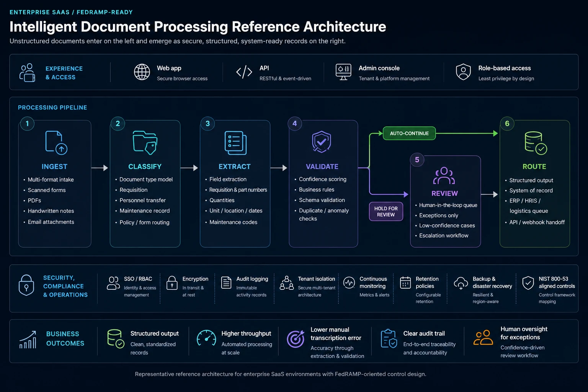588x392 pixels.
Task: Click the Audit logging document icon
Action: point(226,283)
